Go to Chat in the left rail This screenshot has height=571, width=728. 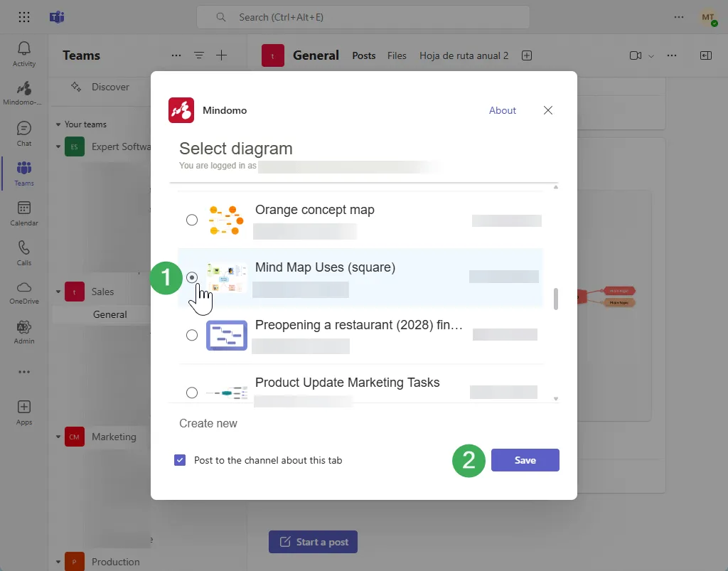(24, 134)
